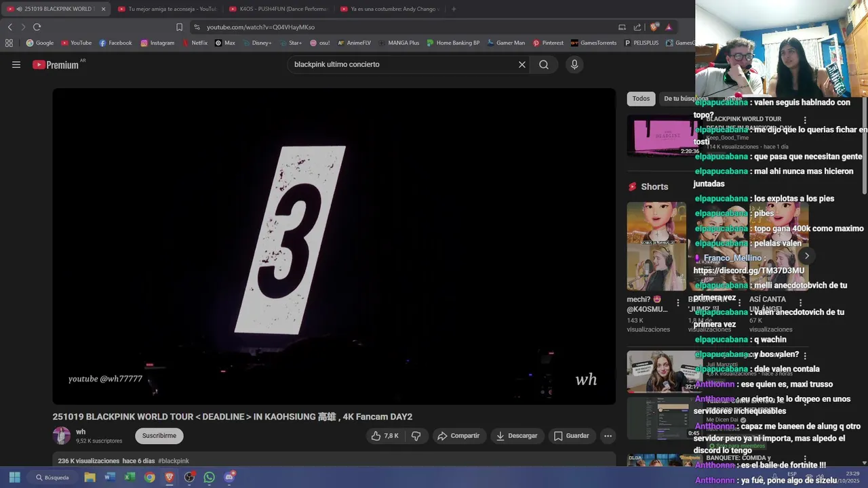
Task: Open the Disney+ bookmark
Action: click(256, 43)
